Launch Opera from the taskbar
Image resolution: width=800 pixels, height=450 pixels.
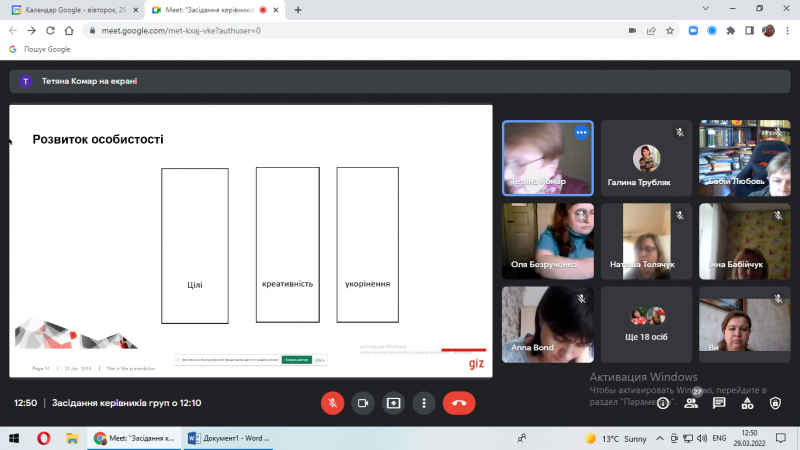[x=43, y=438]
